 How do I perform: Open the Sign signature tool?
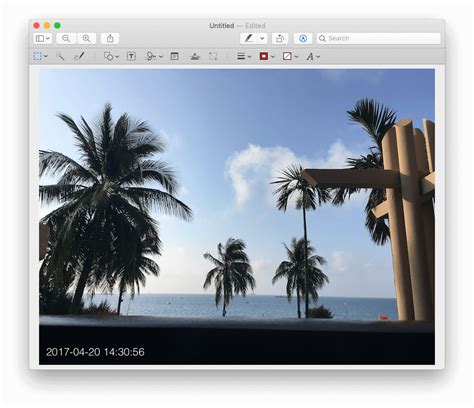click(151, 56)
